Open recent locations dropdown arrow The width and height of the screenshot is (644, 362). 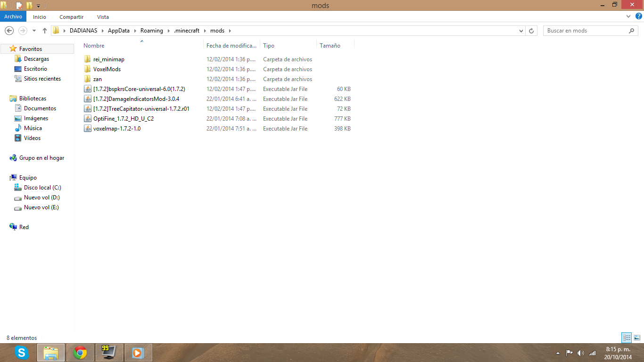tap(34, 31)
